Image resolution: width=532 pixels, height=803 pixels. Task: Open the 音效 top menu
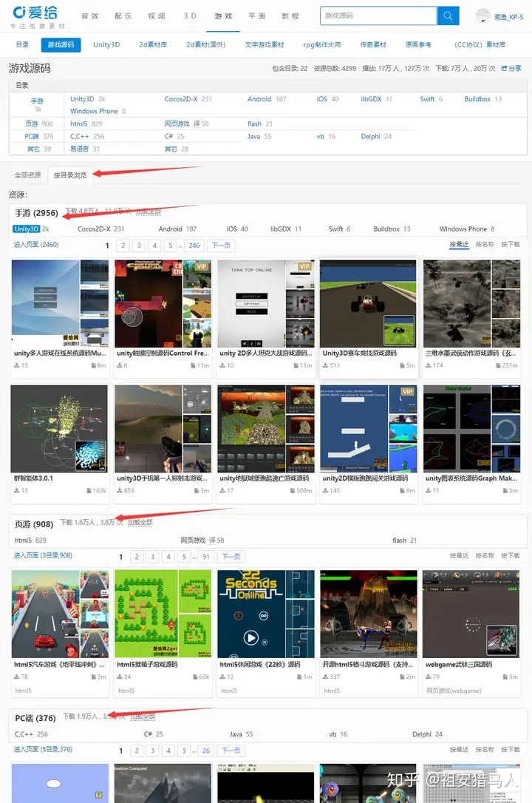pyautogui.click(x=89, y=16)
